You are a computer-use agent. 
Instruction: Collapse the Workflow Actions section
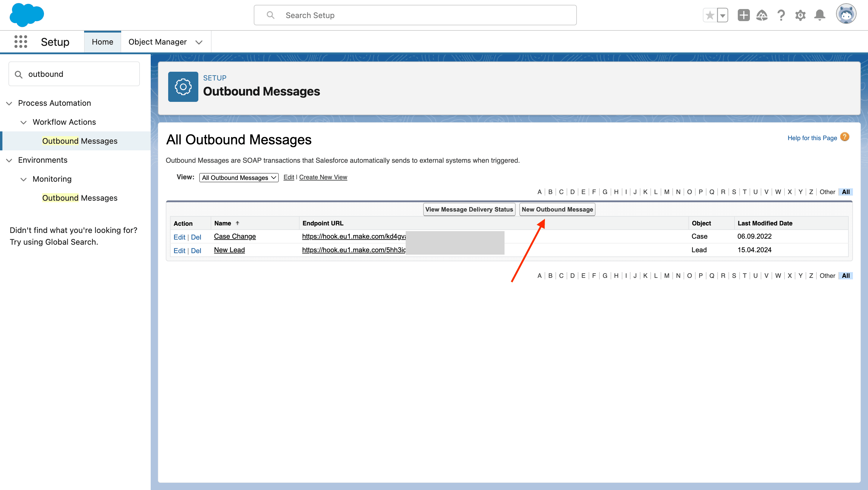tap(23, 122)
